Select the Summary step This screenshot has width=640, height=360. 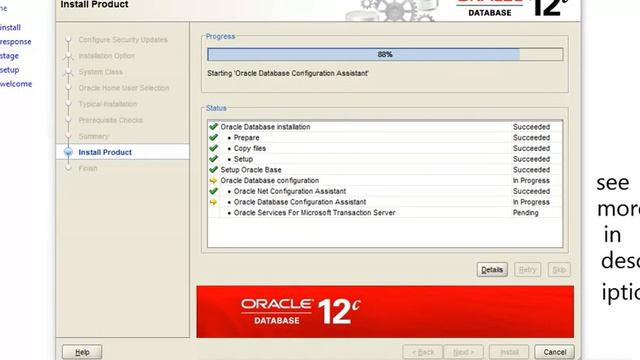(93, 136)
